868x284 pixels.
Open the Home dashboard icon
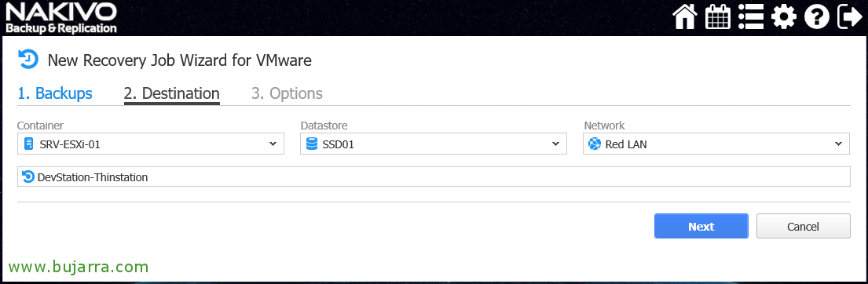coord(684,17)
